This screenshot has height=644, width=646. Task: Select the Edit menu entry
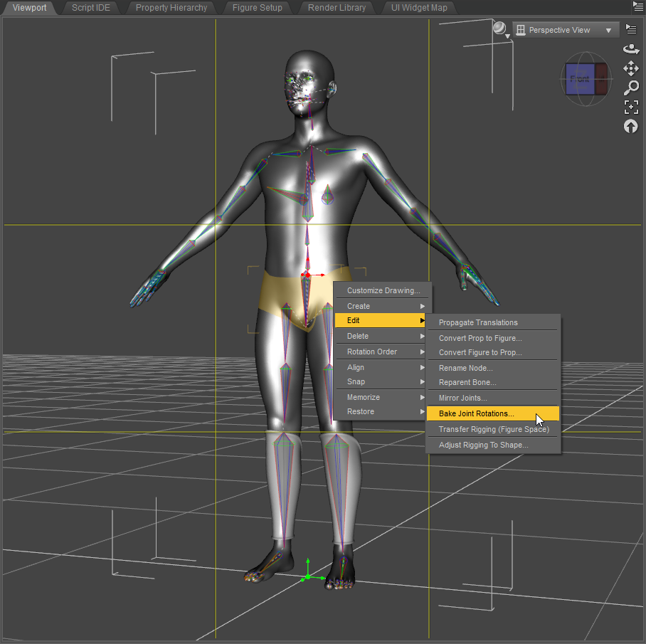coord(381,320)
